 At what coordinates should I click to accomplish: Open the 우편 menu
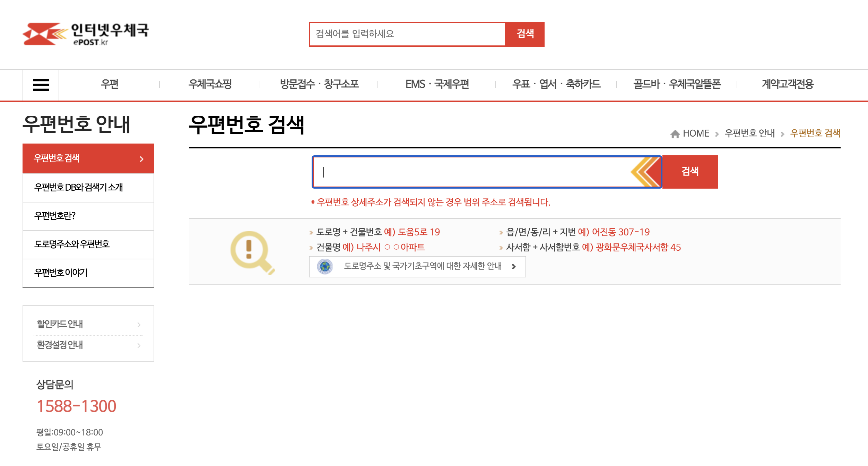110,84
